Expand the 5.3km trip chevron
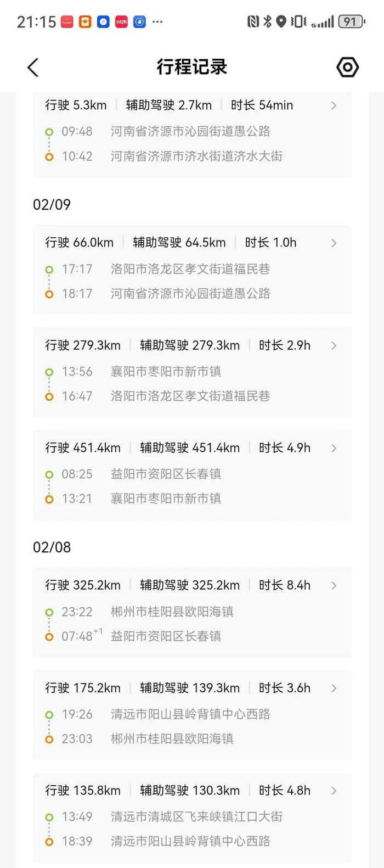The height and width of the screenshot is (868, 384). tap(334, 105)
